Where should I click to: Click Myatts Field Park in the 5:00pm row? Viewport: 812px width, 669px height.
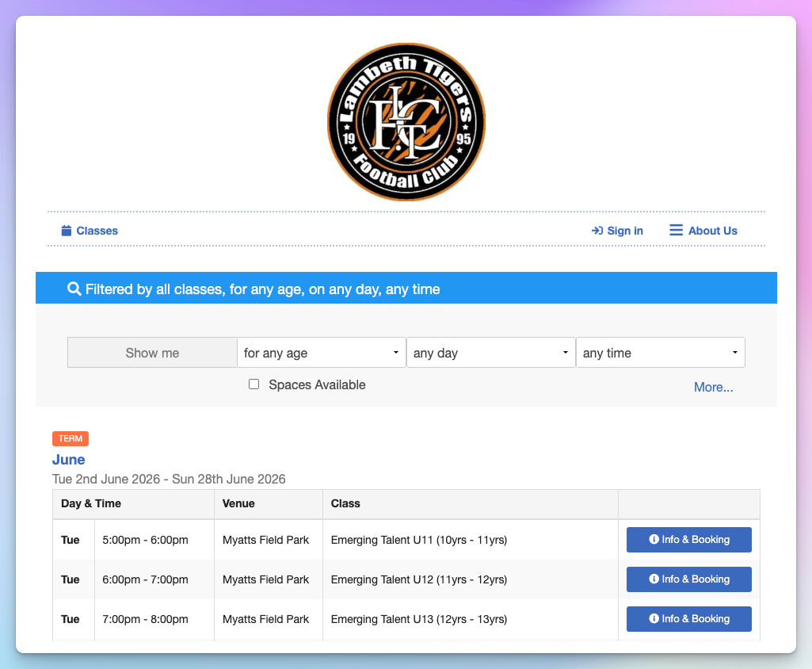tap(265, 540)
